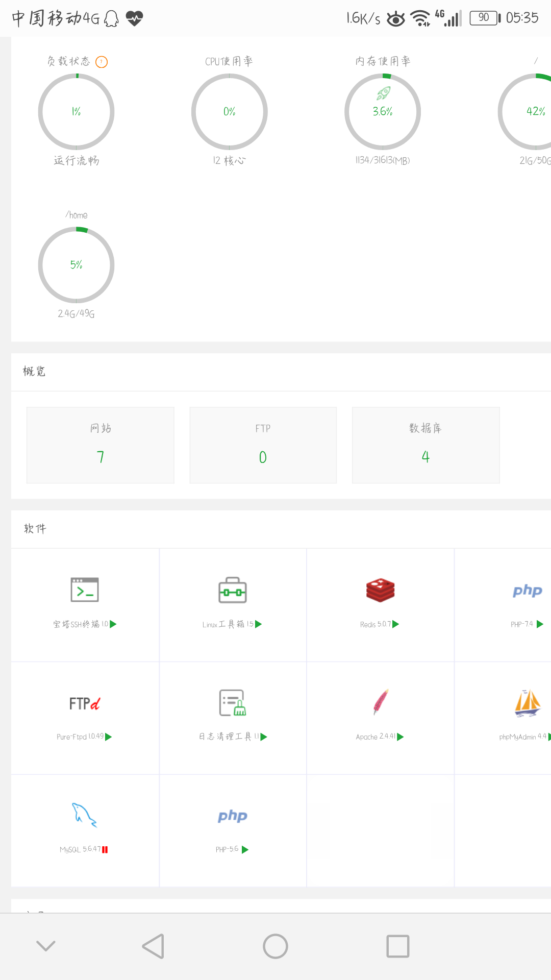Collapse the navigation bar with down chevron
The image size is (551, 980).
tap(46, 946)
